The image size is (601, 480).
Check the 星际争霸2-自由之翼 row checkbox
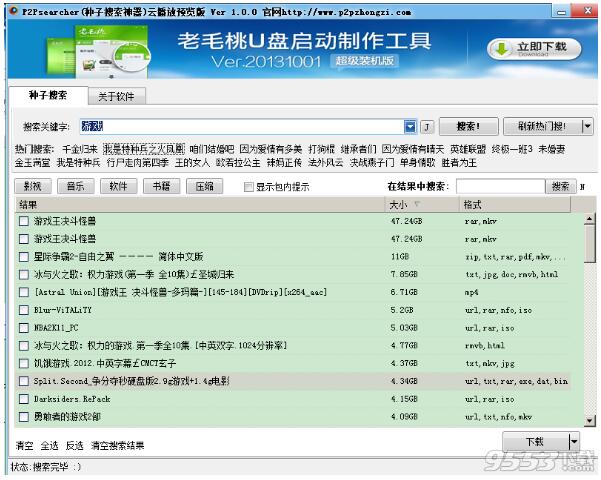tap(24, 256)
